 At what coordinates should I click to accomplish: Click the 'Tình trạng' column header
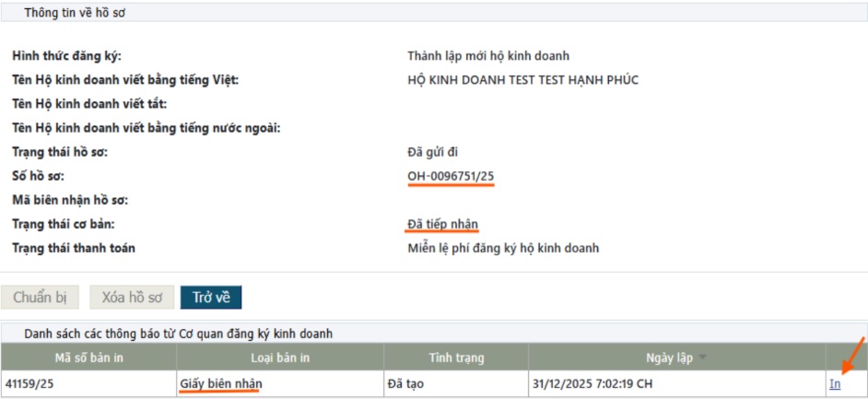tap(456, 358)
